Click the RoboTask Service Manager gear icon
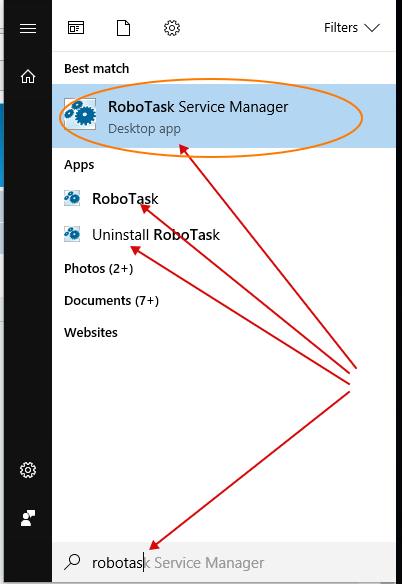402x584 pixels. tap(80, 114)
